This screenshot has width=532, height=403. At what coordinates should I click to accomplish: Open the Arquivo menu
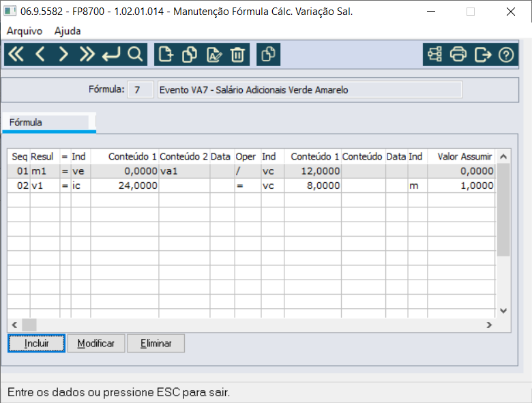point(25,31)
